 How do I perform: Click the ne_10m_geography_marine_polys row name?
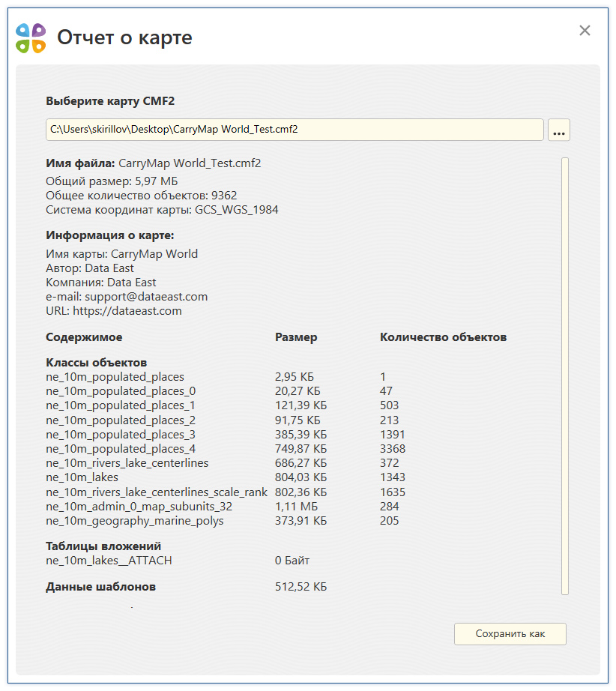135,521
